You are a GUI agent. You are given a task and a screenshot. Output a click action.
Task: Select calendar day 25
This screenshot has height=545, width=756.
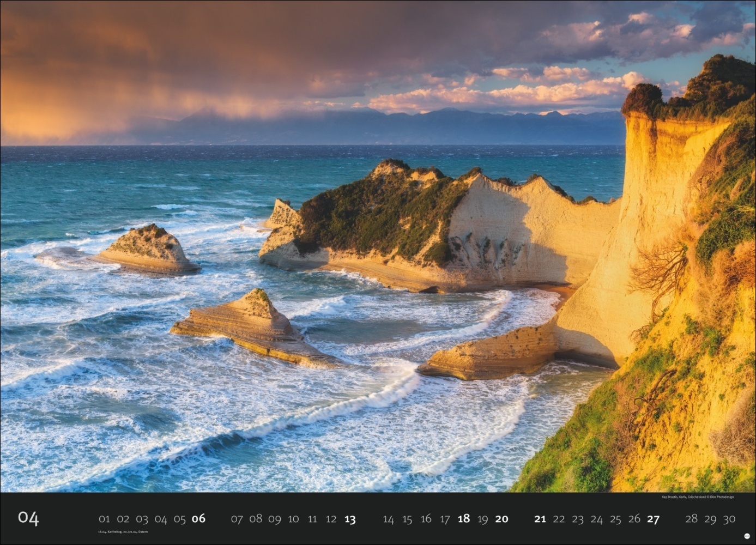615,519
